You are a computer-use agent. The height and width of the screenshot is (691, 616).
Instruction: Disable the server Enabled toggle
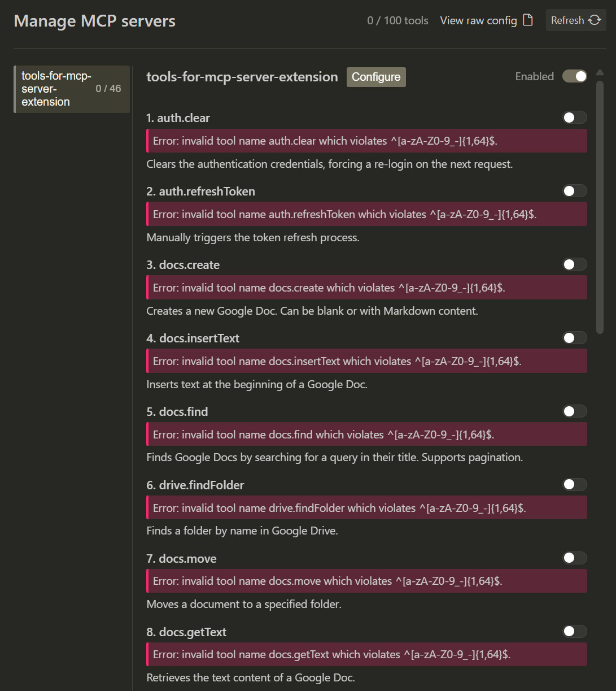(x=574, y=76)
